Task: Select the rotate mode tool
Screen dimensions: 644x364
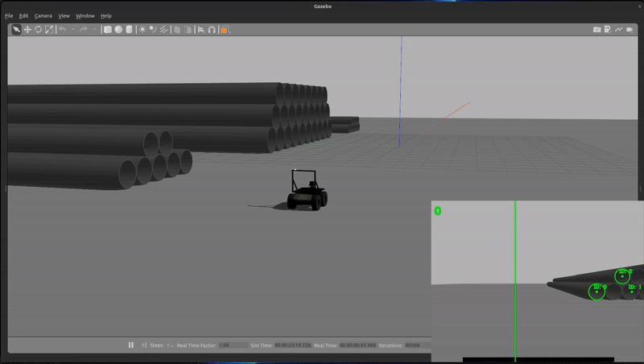Action: pyautogui.click(x=38, y=30)
